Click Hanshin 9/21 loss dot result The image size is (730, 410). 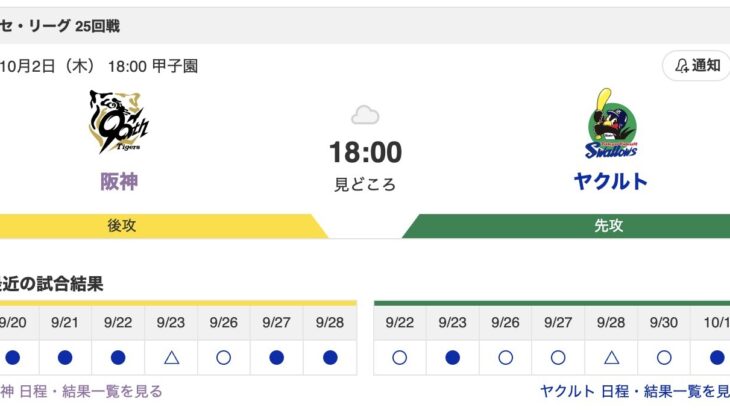tap(65, 357)
